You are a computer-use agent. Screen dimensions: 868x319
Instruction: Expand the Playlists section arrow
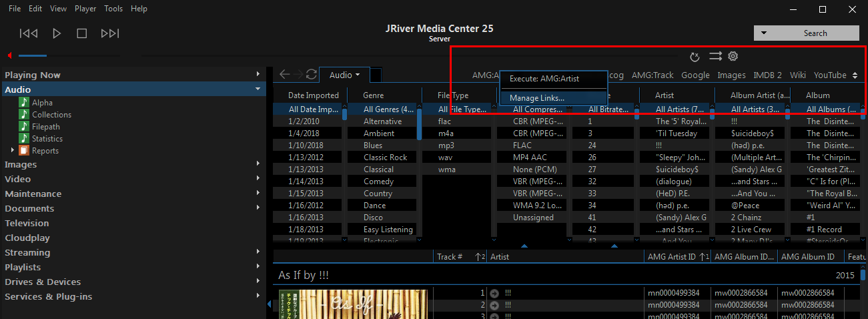click(x=258, y=267)
